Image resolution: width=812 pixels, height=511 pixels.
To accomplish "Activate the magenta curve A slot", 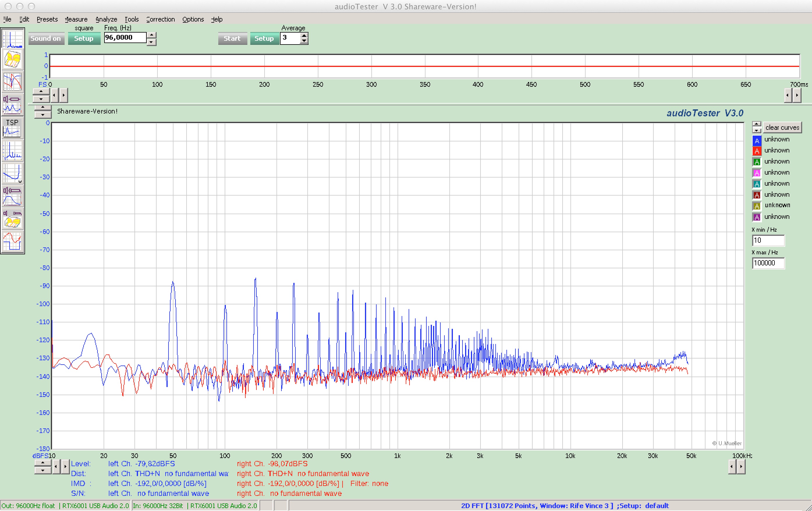I will [757, 173].
